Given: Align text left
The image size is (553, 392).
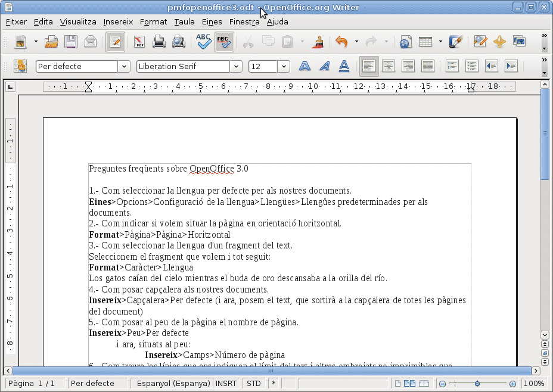Looking at the screenshot, I should tap(369, 66).
